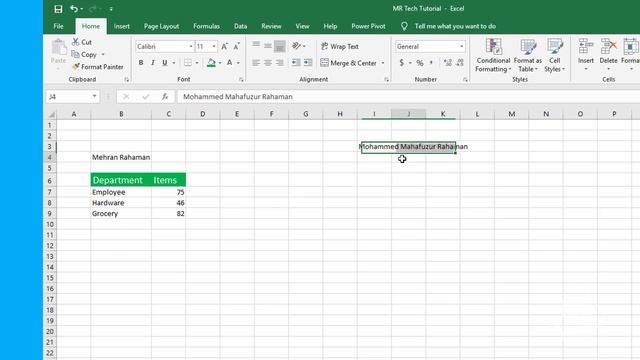Toggle Wrap Text

(340, 46)
